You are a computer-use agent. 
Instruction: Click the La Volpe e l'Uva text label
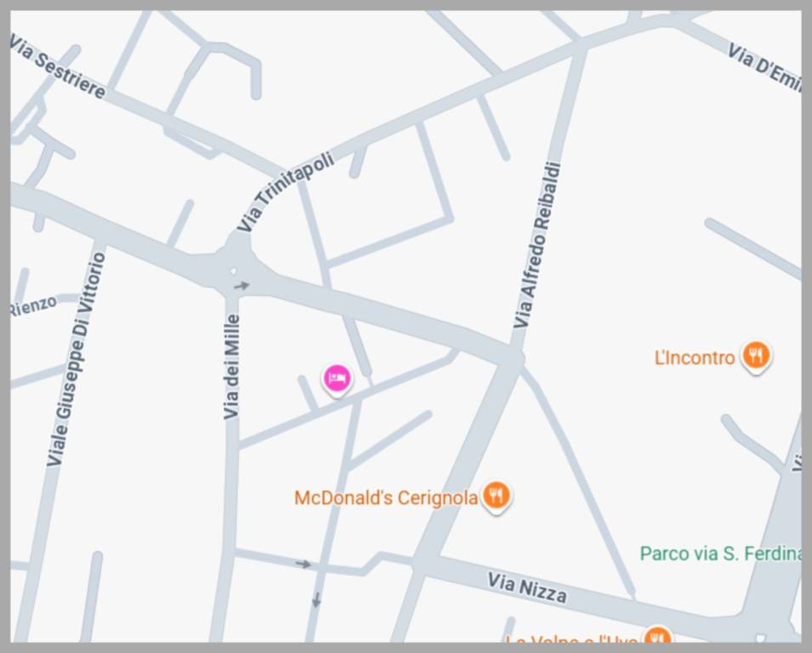click(571, 639)
